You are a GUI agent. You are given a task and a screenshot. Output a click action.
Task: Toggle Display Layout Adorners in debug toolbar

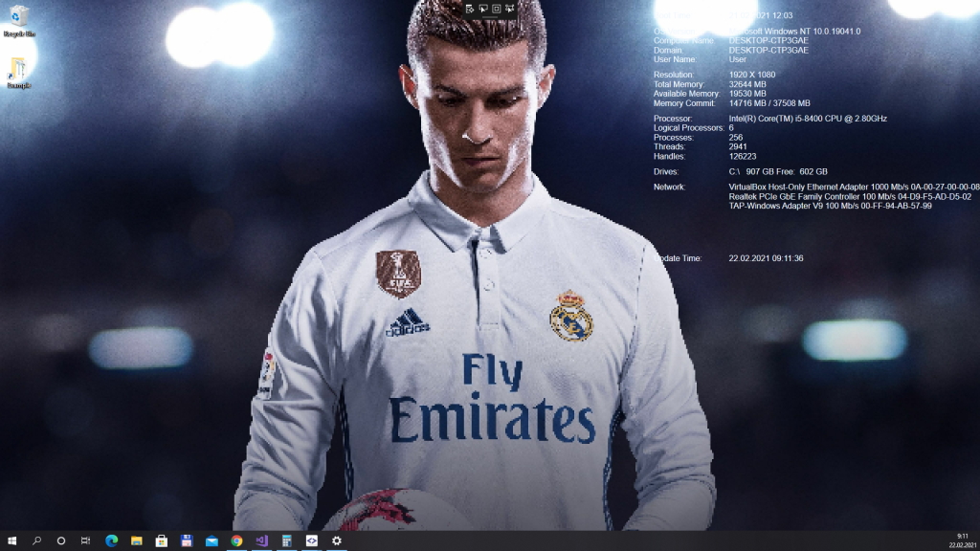pos(497,9)
